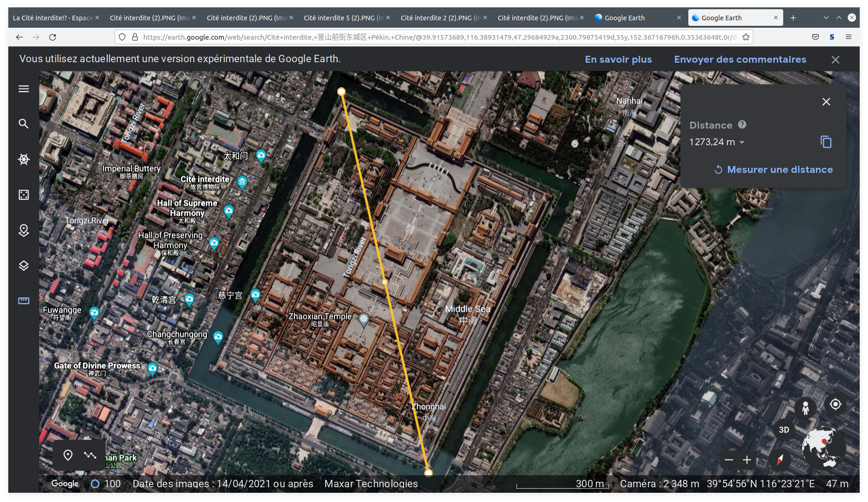The image size is (868, 502).
Task: Zoom in with the plus button
Action: [x=747, y=460]
